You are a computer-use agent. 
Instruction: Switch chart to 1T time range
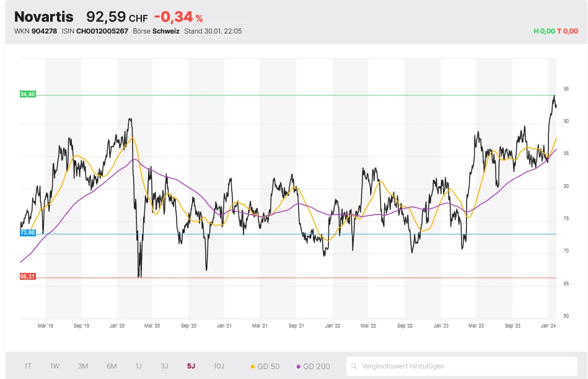click(28, 366)
